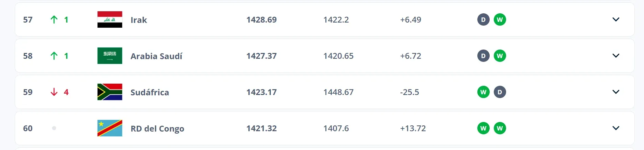The height and width of the screenshot is (150, 644).
Task: Click the Saudi Arabia flag icon
Action: [110, 56]
